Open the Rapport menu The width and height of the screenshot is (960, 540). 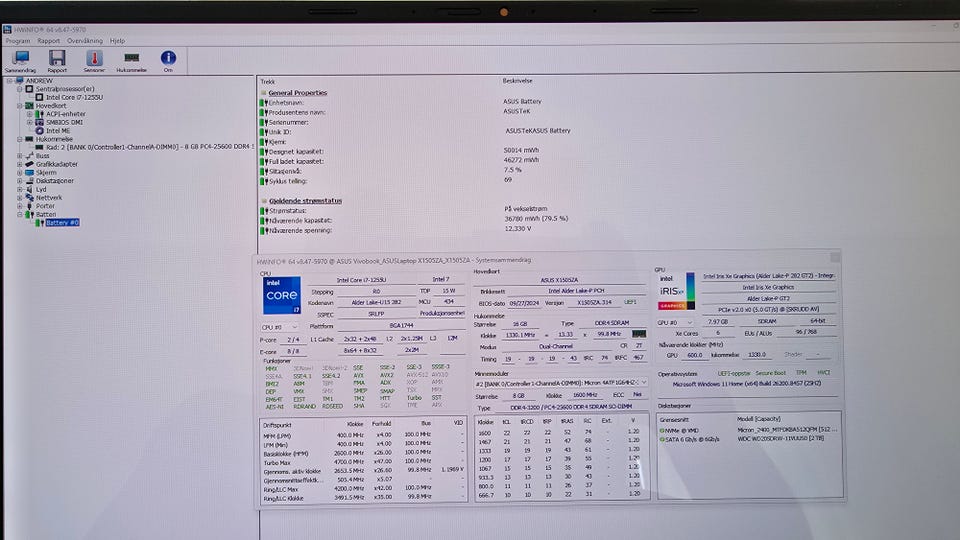pos(48,41)
